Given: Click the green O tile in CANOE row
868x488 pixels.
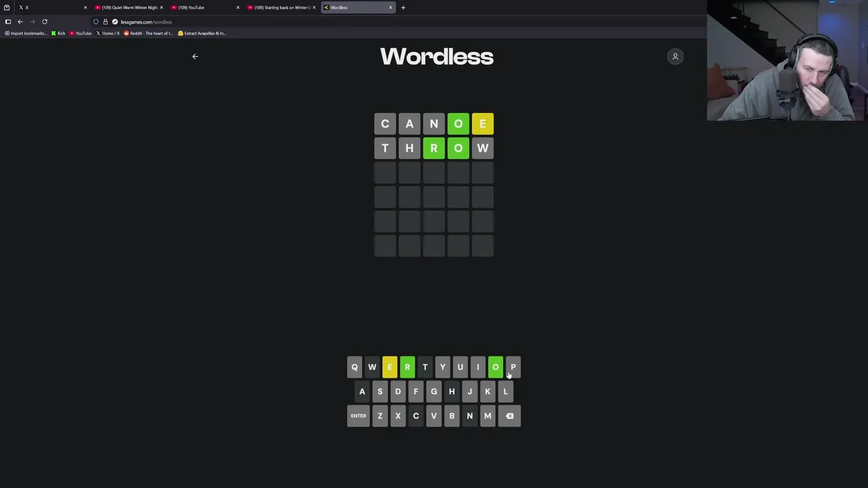Looking at the screenshot, I should (458, 124).
